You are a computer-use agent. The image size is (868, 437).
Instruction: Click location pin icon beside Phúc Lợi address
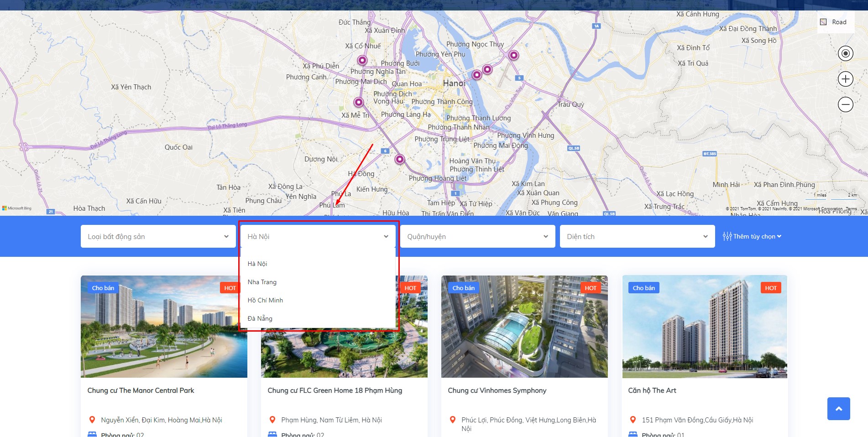[x=452, y=420]
